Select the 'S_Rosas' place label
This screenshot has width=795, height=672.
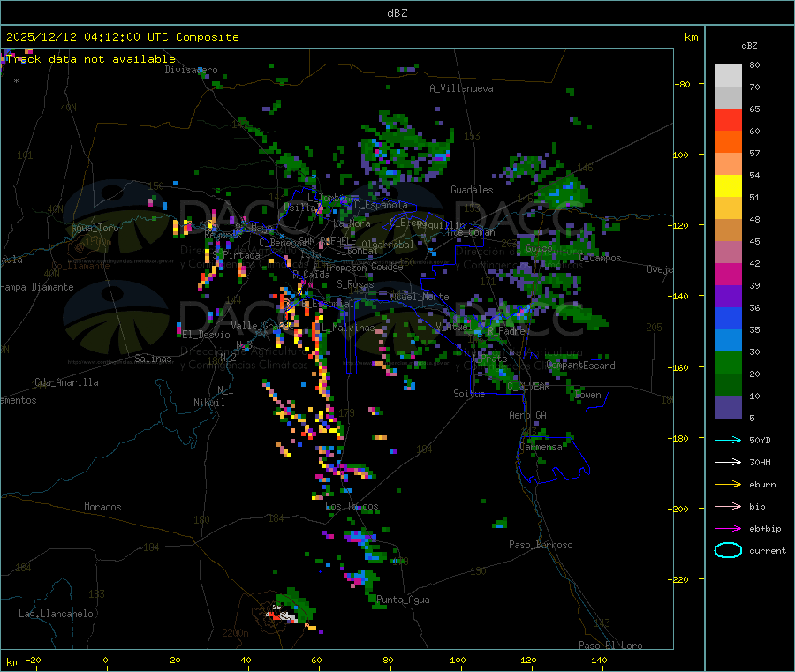pyautogui.click(x=355, y=284)
